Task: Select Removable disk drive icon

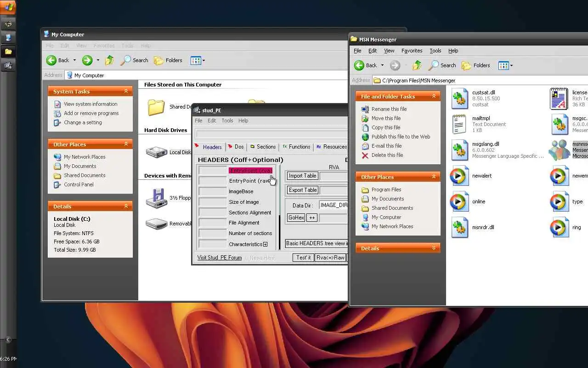Action: (156, 224)
